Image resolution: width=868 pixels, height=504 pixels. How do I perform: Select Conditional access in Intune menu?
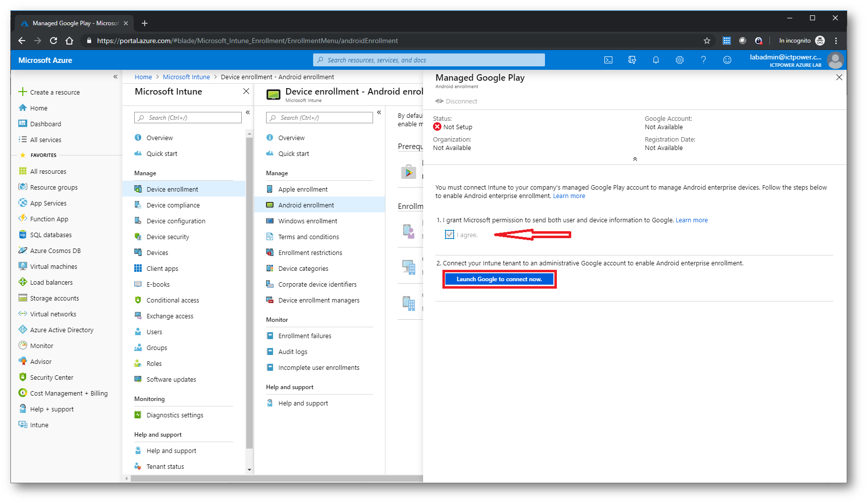tap(172, 300)
